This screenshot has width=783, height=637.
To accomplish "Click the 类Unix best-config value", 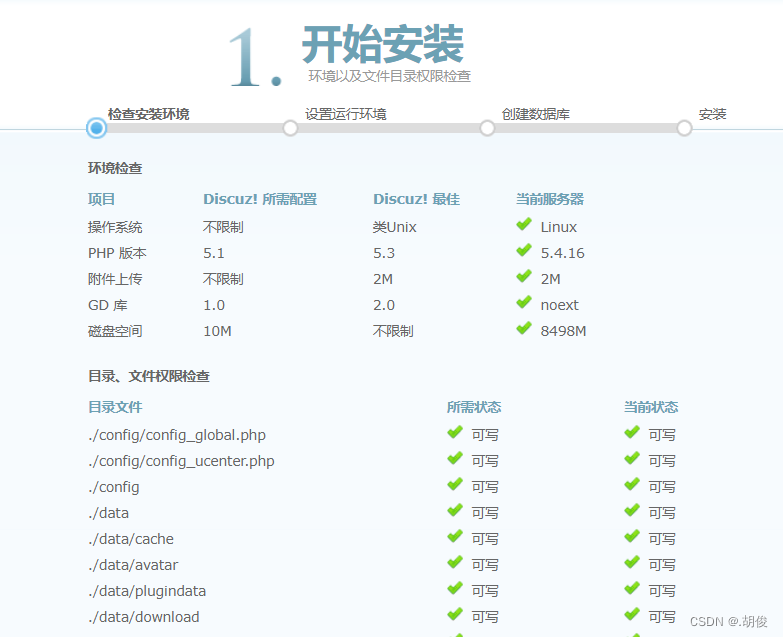I will [x=394, y=227].
